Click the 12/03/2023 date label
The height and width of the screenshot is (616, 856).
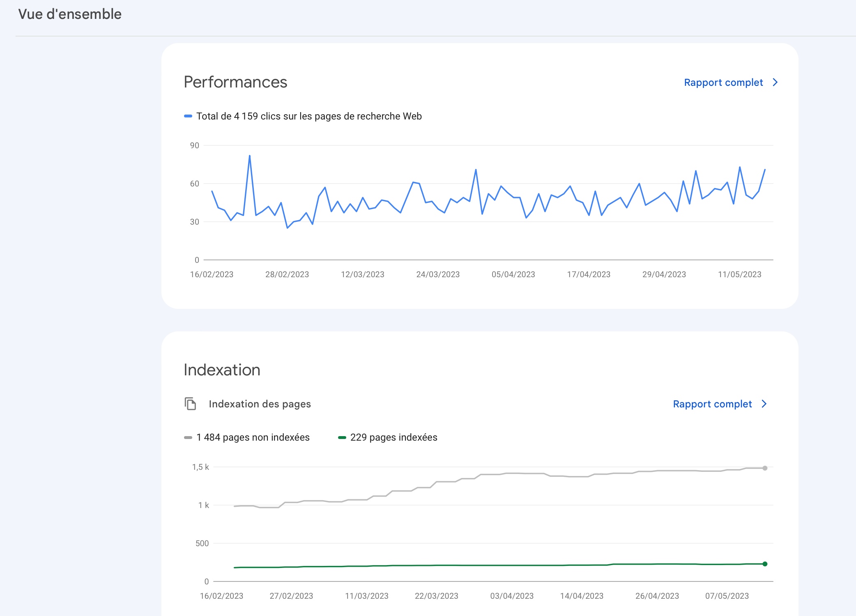363,274
